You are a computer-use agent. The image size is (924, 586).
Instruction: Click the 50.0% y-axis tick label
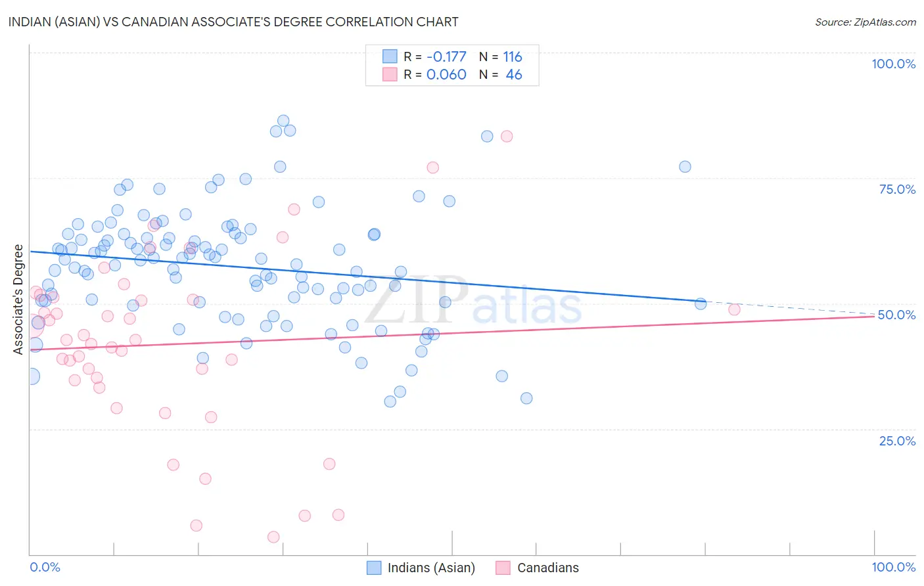[x=897, y=315]
